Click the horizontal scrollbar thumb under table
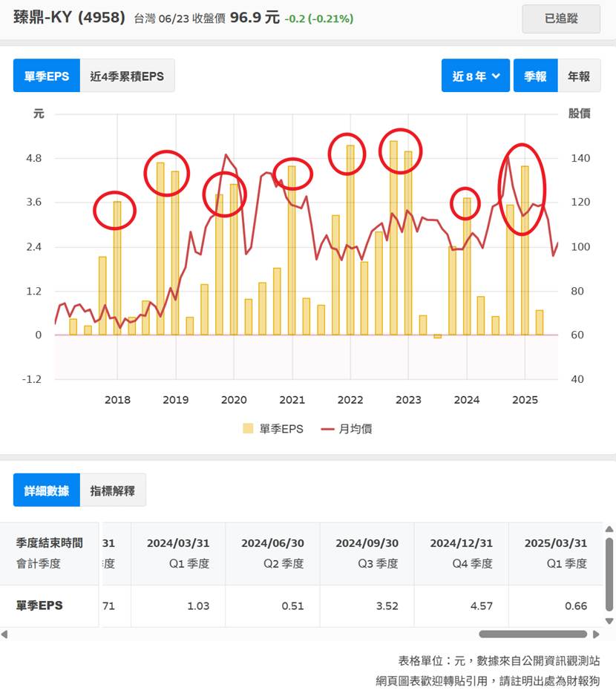The width and height of the screenshot is (616, 696). [533, 634]
